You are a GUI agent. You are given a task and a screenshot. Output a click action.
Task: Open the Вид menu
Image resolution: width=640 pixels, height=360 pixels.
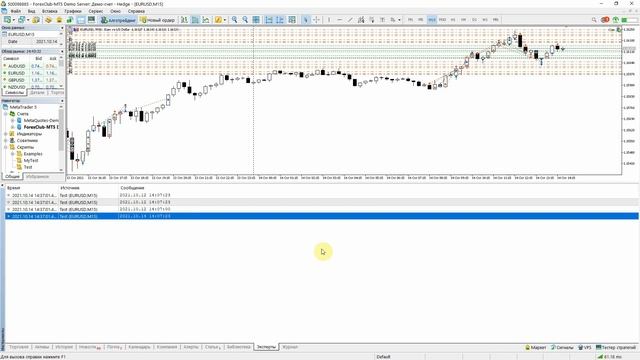[31, 11]
